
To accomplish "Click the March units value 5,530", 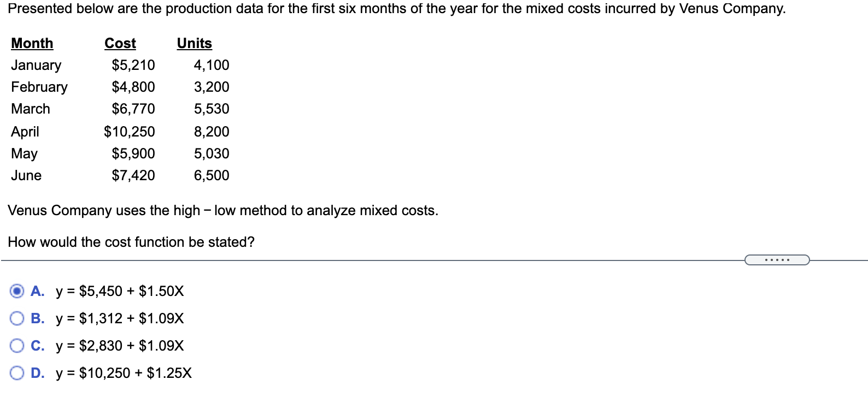I will 211,109.
